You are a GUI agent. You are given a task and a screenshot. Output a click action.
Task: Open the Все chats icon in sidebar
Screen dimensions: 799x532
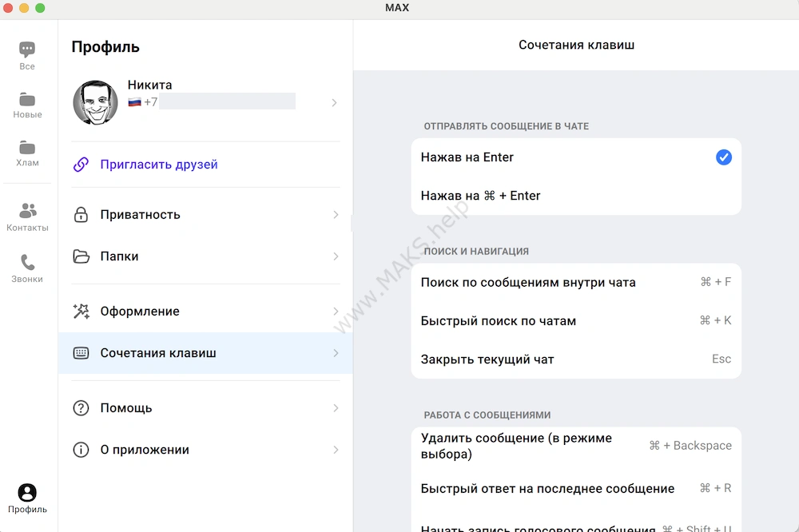click(x=27, y=50)
